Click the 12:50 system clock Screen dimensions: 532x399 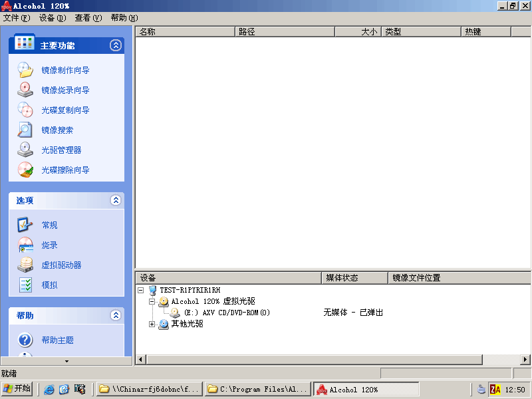coord(515,390)
